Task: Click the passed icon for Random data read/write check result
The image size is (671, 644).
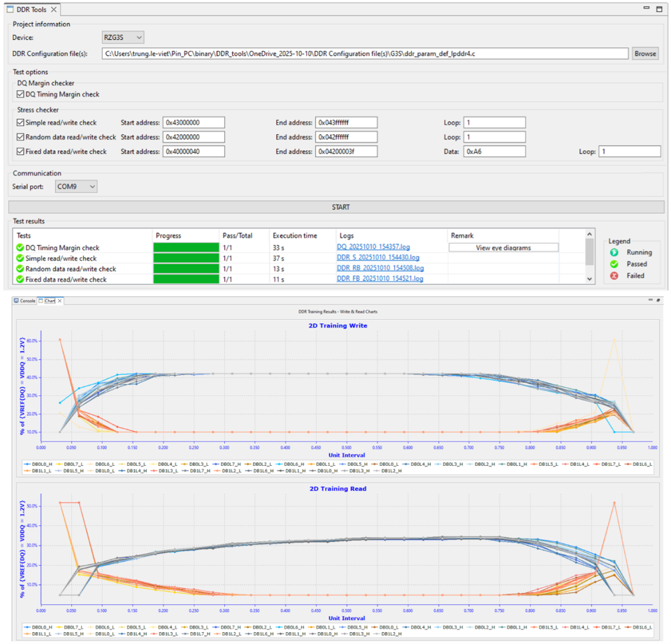Action: pos(20,269)
